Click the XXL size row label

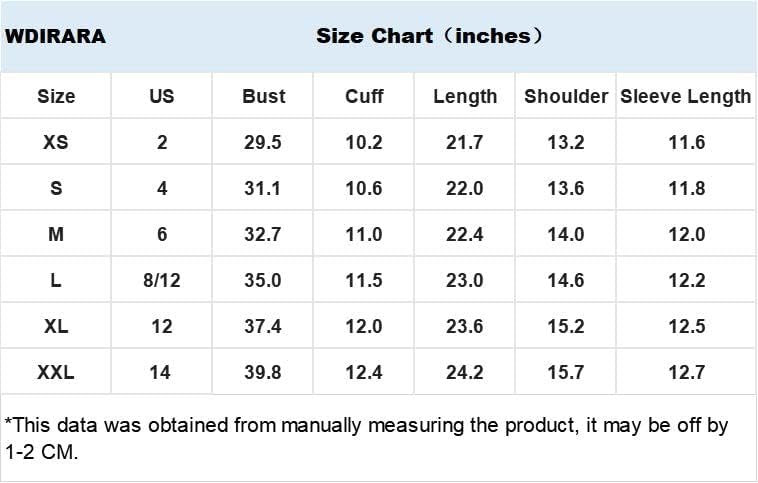tap(56, 372)
